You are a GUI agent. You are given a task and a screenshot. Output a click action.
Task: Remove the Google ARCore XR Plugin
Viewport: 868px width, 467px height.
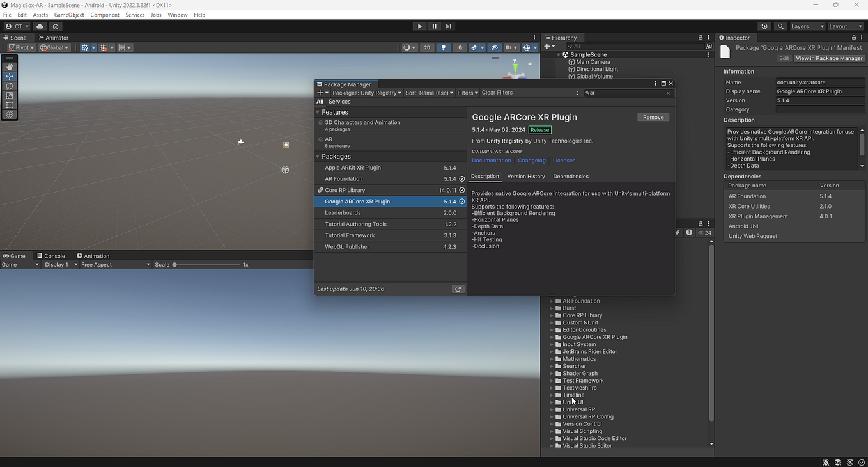[653, 117]
